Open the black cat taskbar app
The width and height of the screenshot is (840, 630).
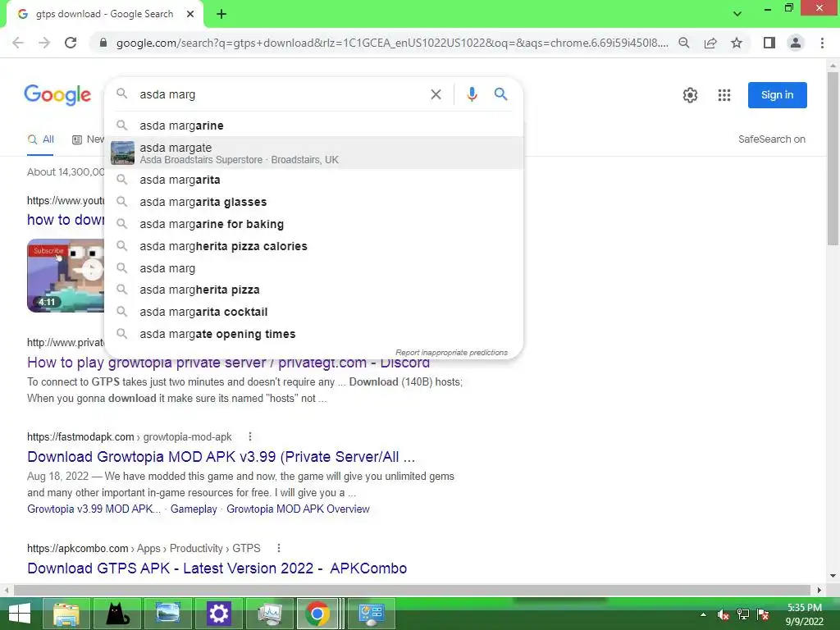click(116, 614)
